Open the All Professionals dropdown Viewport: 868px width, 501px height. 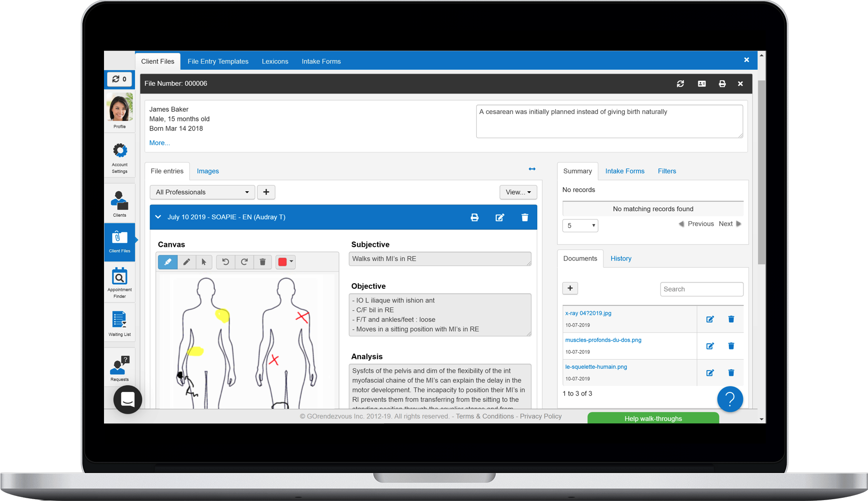coord(202,192)
